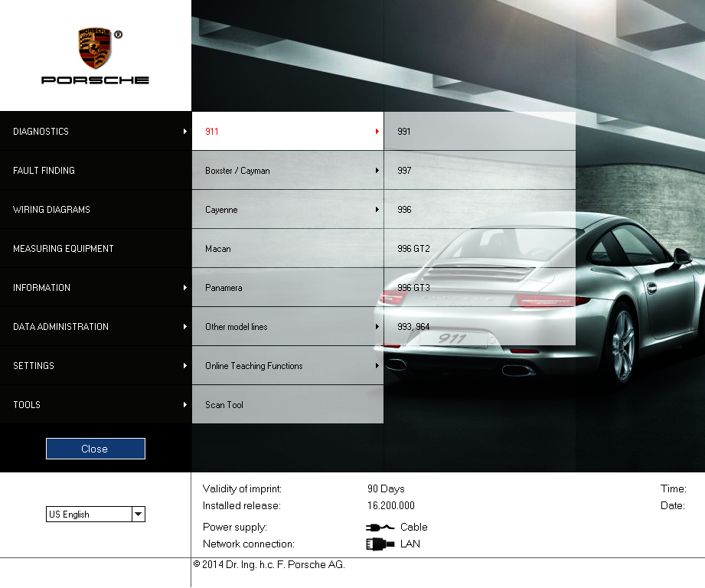Click the power supply cable icon
Screen dimensions: 705x588
[x=380, y=528]
